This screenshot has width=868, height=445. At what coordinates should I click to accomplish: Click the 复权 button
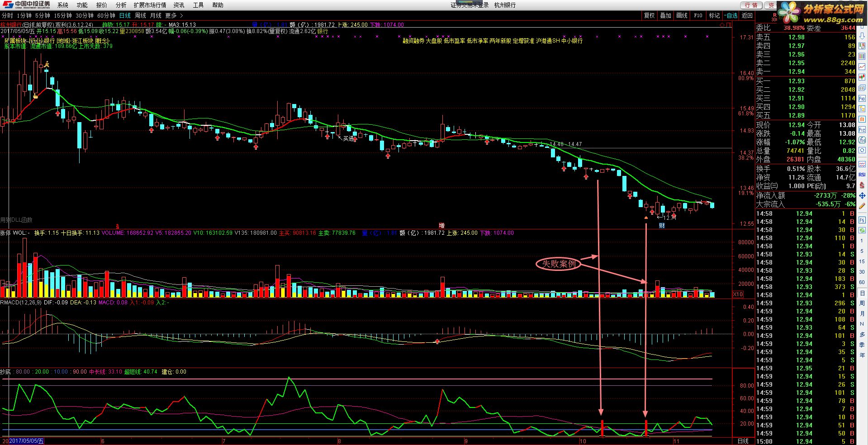click(649, 15)
